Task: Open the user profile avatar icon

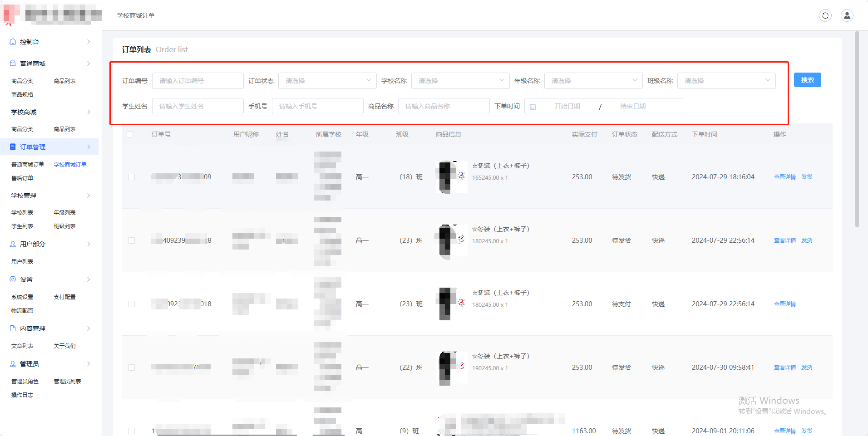Action: point(847,15)
